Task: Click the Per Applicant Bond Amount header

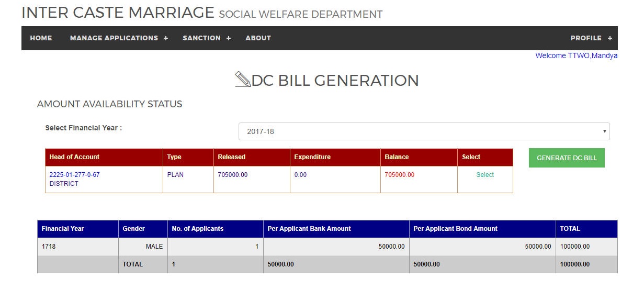Action: click(455, 229)
